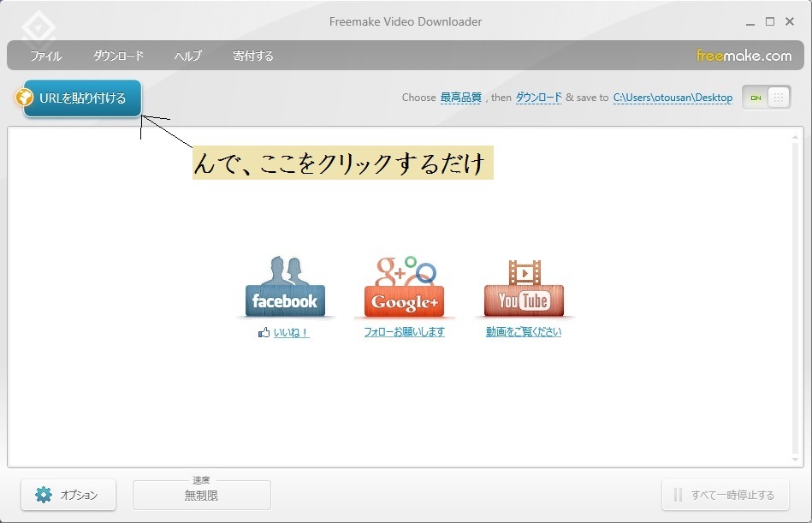Click the Google+ logo icon

pos(405,287)
